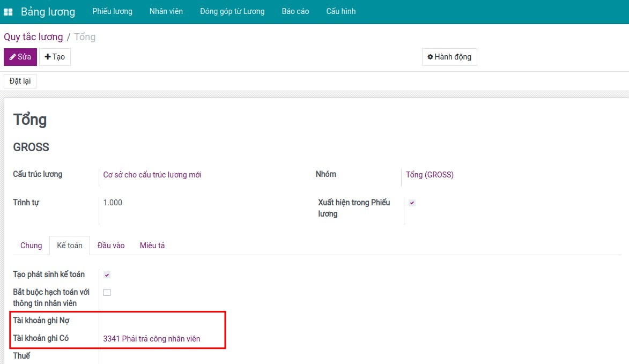
Task: Switch to the Đầu vào tab
Action: pyautogui.click(x=111, y=246)
